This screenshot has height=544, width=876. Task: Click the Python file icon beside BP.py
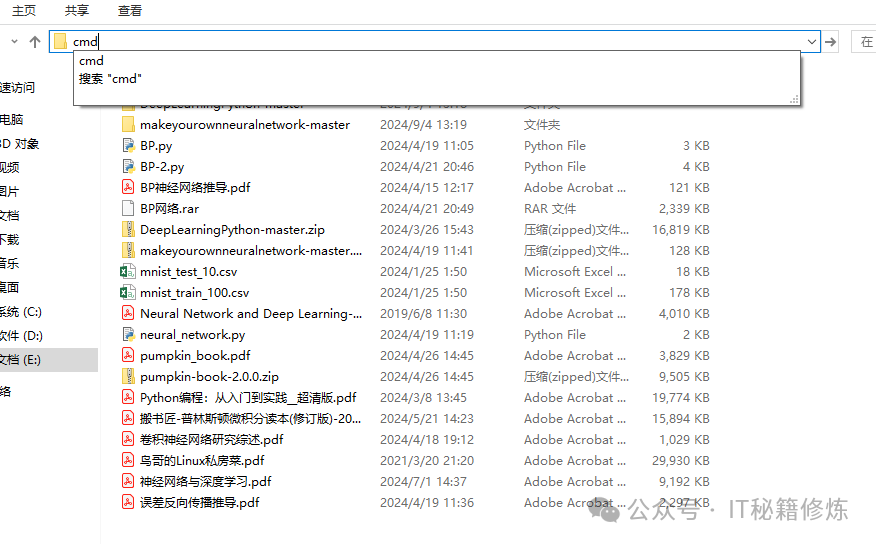128,146
